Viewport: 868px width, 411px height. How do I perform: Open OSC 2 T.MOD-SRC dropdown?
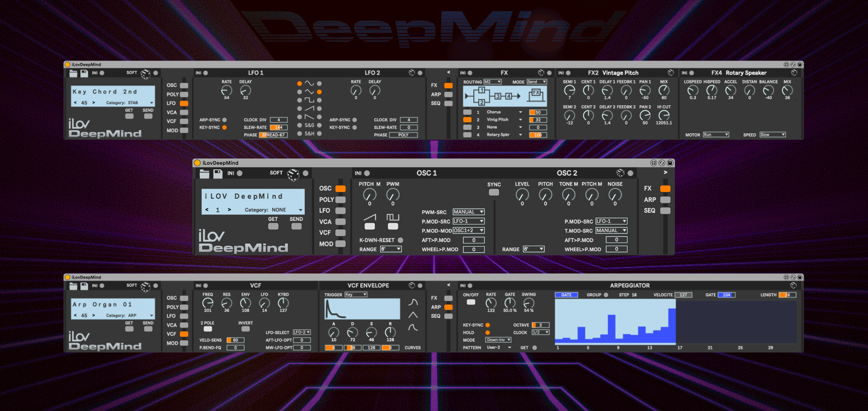pyautogui.click(x=611, y=230)
